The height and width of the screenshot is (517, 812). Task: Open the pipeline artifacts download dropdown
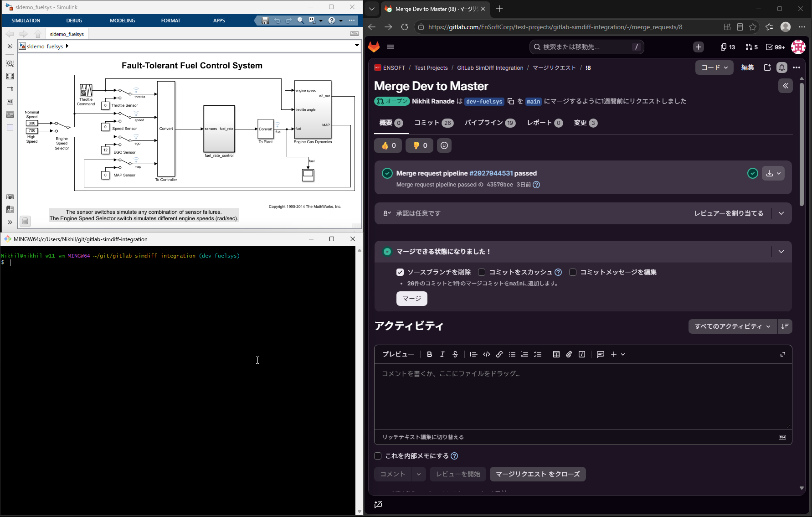point(774,173)
